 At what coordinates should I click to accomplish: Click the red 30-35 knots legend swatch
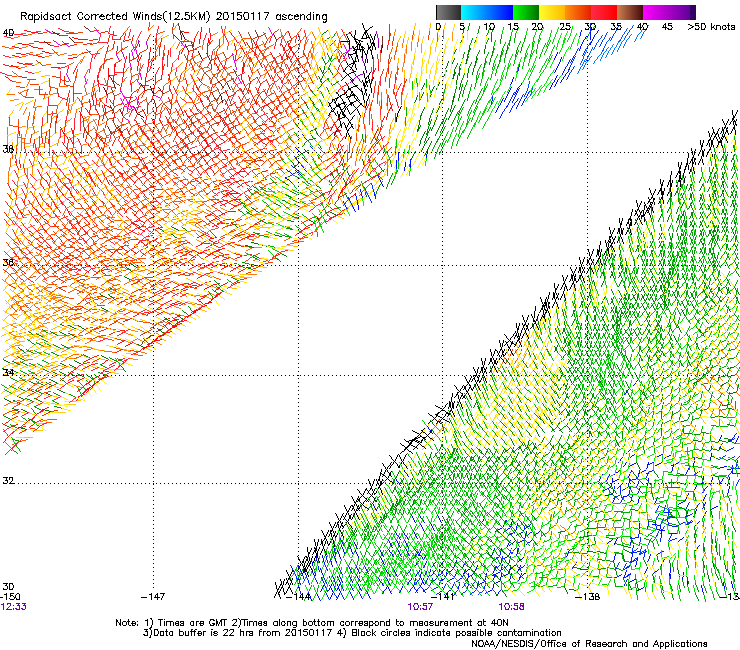[x=604, y=12]
